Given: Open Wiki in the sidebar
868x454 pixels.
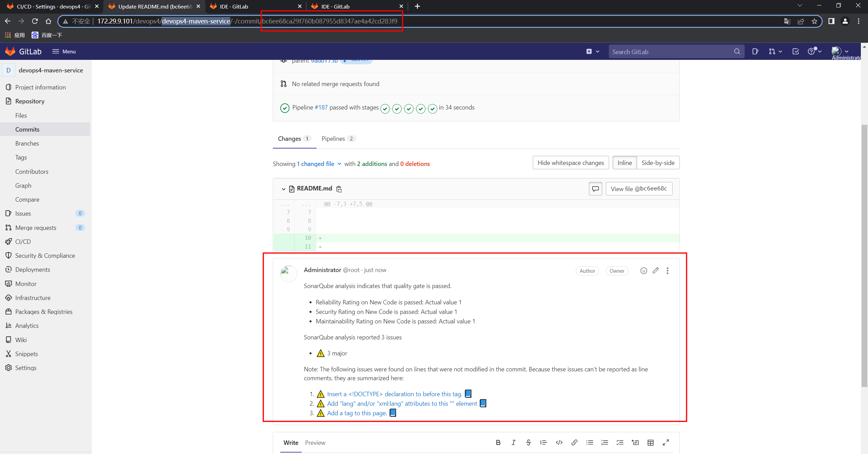Looking at the screenshot, I should point(21,340).
